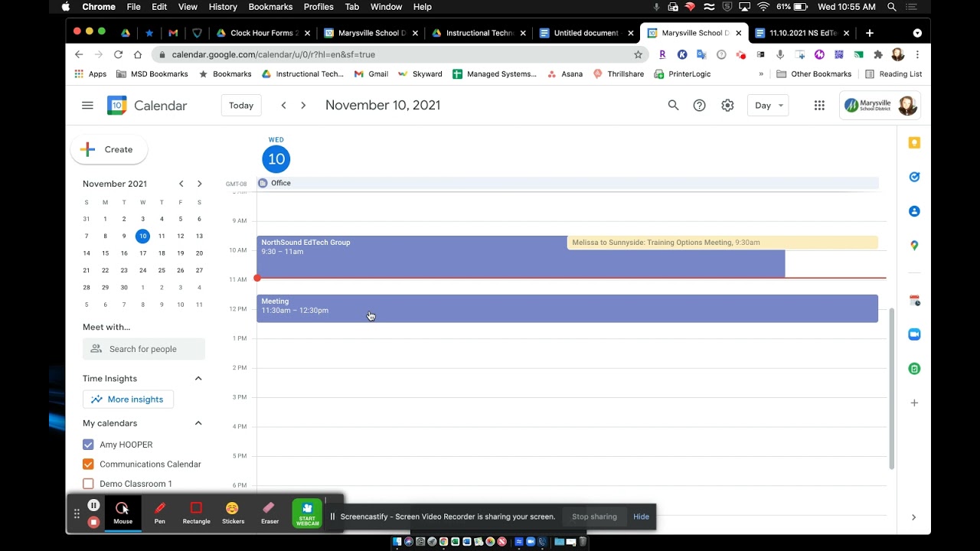This screenshot has height=551, width=980.
Task: Select the Screencastify Mouse tool
Action: click(x=122, y=513)
